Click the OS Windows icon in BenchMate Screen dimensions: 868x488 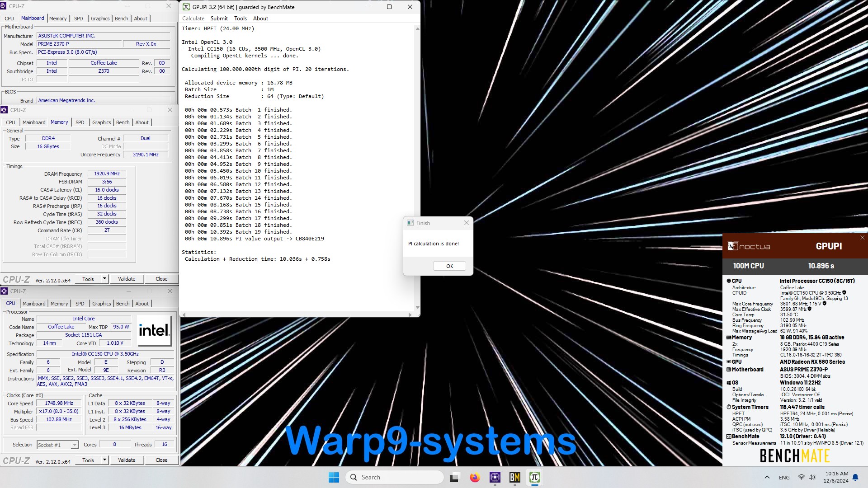click(729, 383)
